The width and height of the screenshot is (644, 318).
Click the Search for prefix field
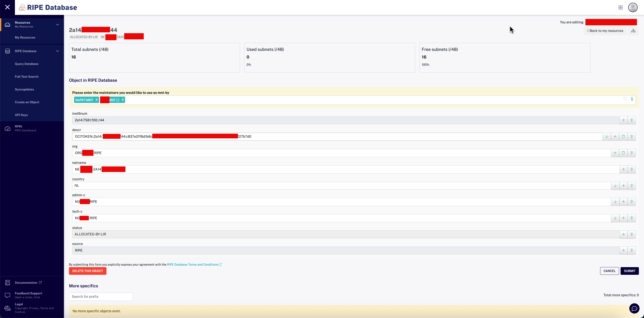pyautogui.click(x=101, y=297)
